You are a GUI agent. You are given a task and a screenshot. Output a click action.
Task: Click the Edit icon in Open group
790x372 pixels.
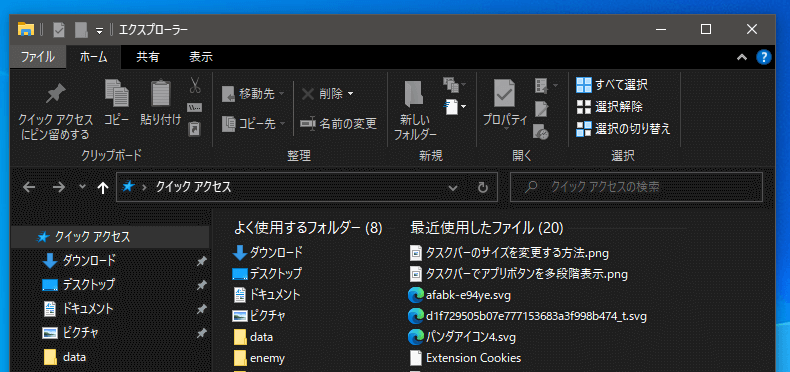(x=542, y=109)
